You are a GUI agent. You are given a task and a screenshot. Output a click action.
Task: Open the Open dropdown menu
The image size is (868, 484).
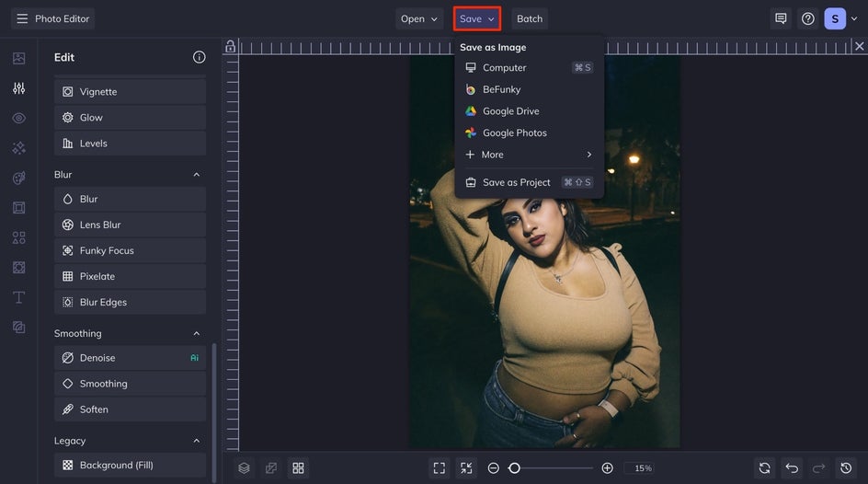[x=419, y=18]
